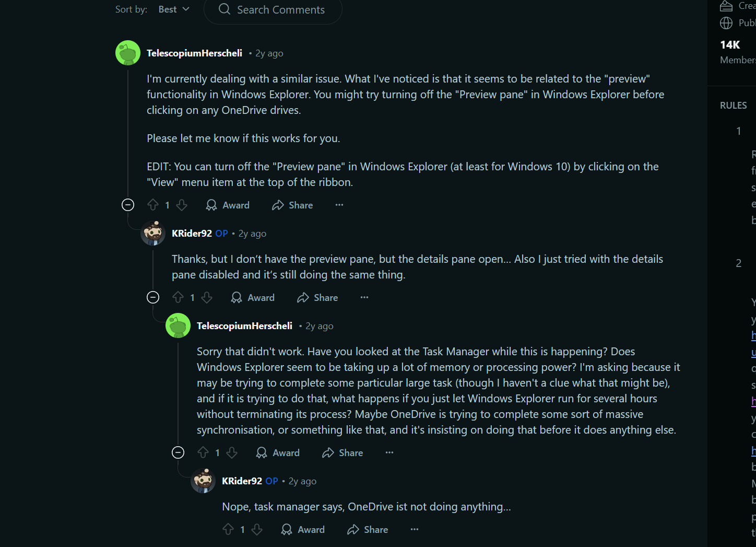Open more options on the top comment

(x=339, y=205)
